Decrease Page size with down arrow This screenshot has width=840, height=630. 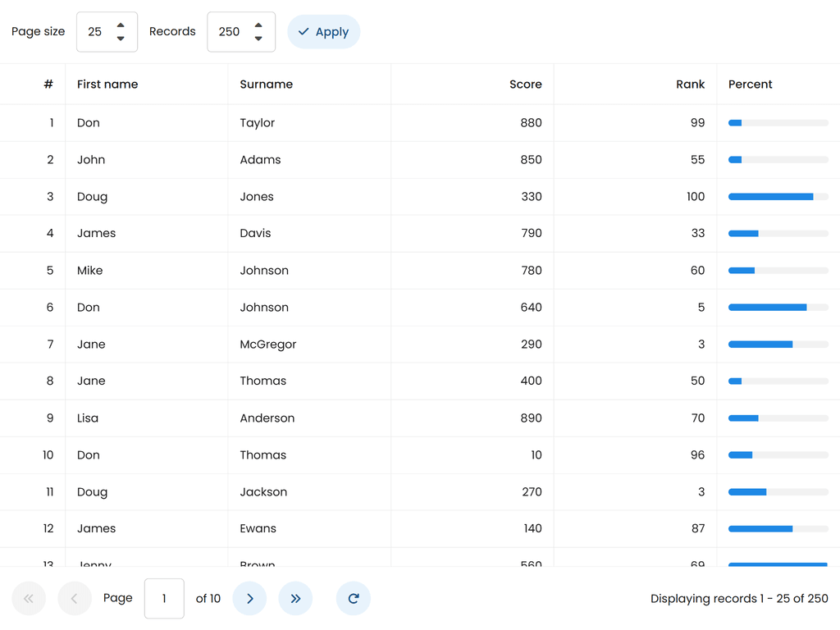[x=121, y=39]
